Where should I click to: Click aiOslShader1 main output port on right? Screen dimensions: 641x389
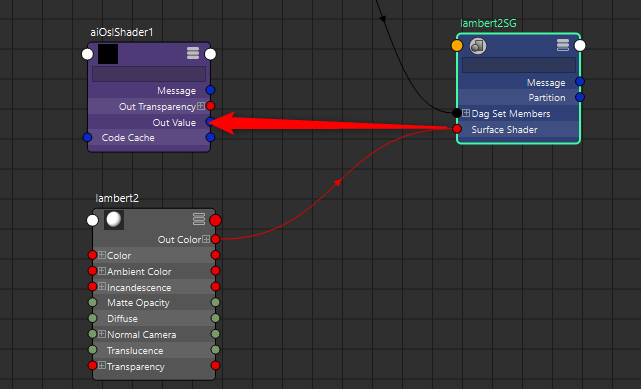pyautogui.click(x=210, y=54)
